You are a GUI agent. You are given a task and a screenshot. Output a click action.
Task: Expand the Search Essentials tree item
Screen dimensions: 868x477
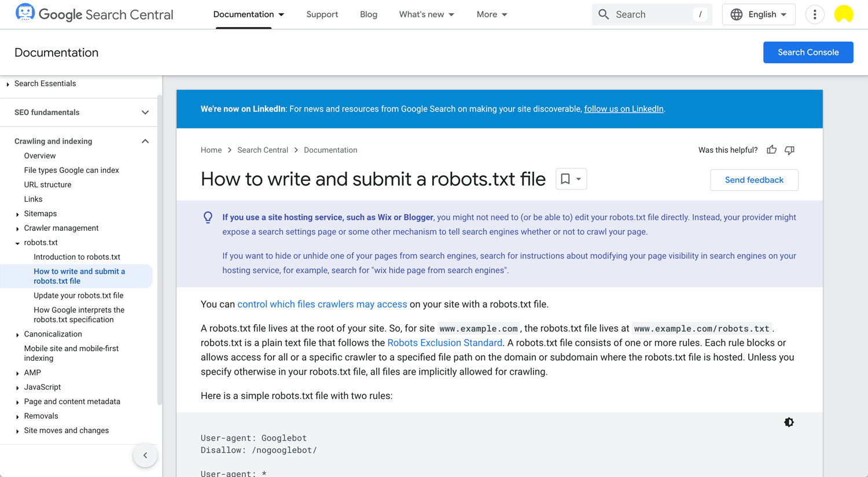[8, 84]
